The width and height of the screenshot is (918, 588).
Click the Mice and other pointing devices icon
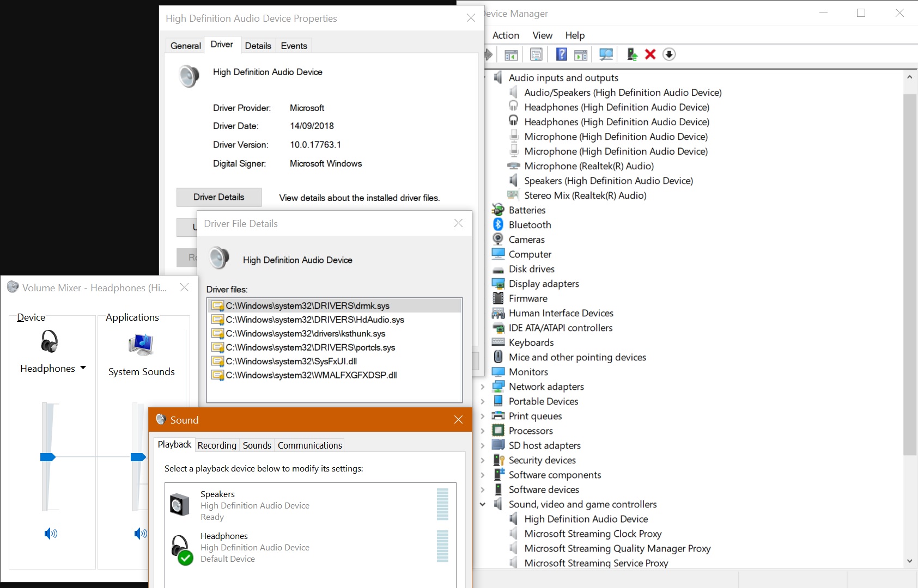pos(498,357)
